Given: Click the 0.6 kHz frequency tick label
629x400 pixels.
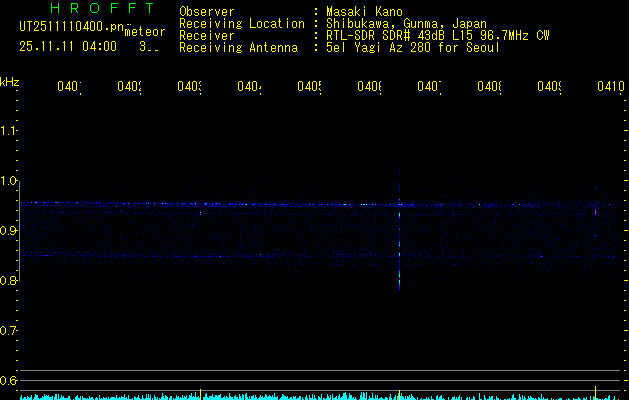Looking at the screenshot, I should pos(9,381).
